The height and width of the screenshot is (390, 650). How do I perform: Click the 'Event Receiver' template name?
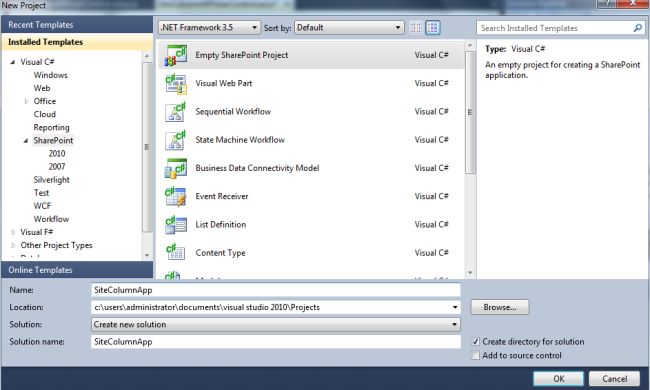pos(222,196)
